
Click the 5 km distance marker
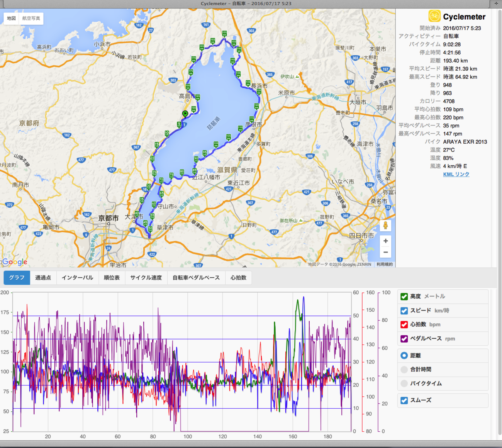[179, 124]
